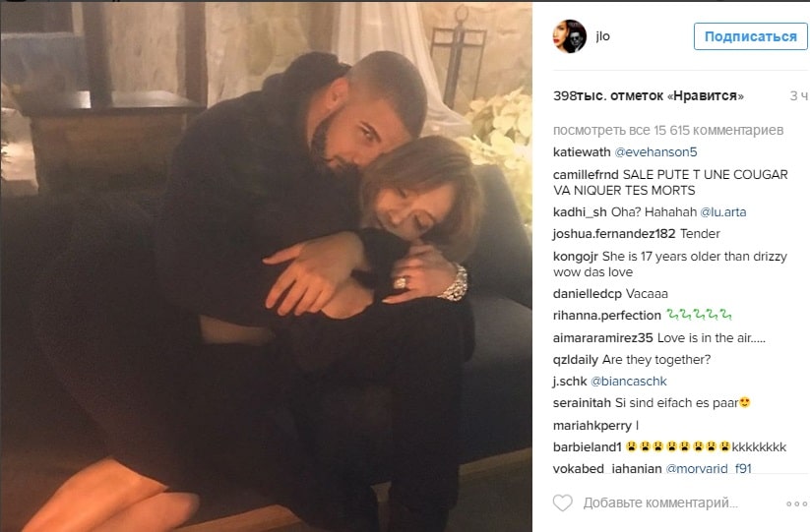Open qzldaily commenter profile
The image size is (810, 532).
tap(576, 360)
